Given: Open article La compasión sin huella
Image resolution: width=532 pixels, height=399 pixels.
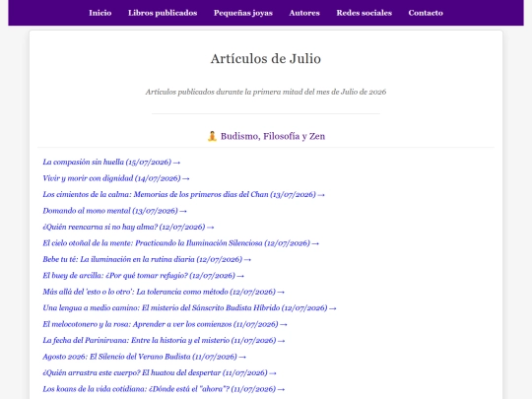Looking at the screenshot, I should (111, 163).
